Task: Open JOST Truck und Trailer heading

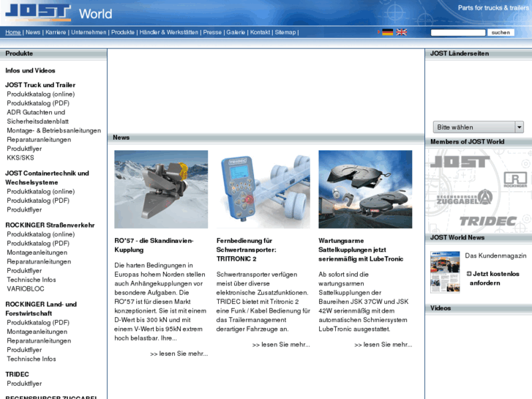Action: pos(40,85)
